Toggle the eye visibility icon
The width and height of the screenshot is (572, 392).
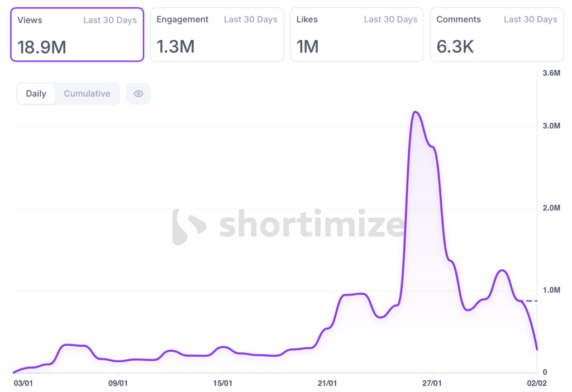point(139,94)
